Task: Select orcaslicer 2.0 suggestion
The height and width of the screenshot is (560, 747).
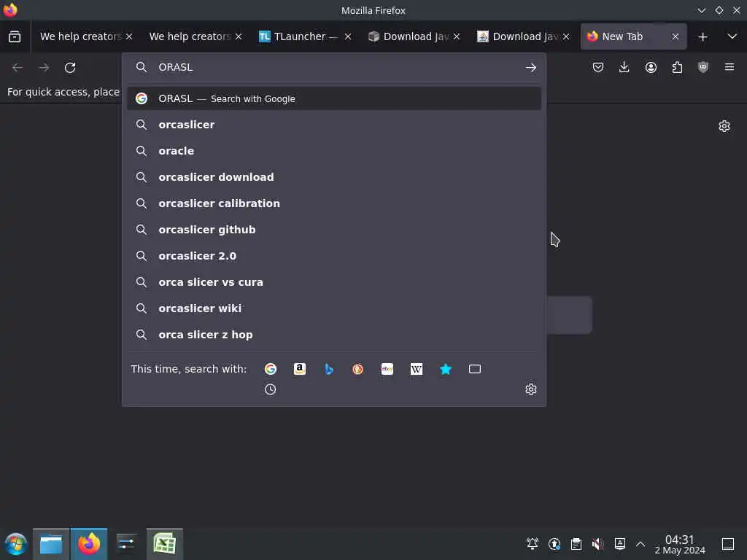Action: coord(334,256)
